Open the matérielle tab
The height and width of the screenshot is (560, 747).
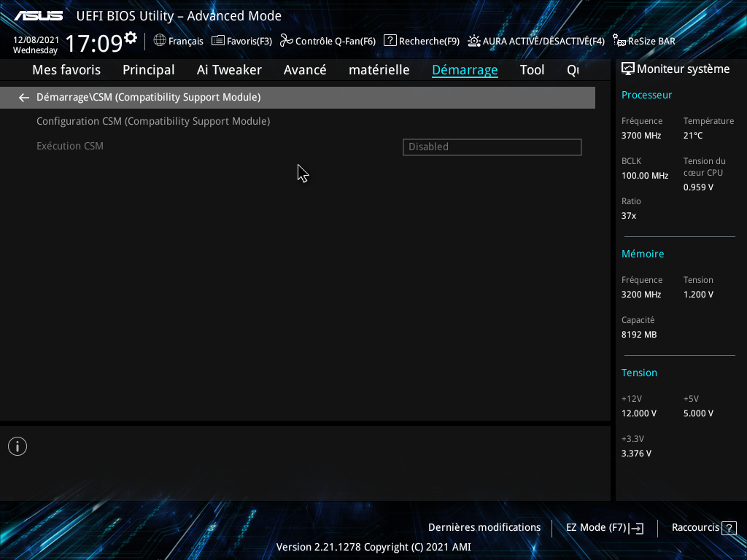coord(379,70)
